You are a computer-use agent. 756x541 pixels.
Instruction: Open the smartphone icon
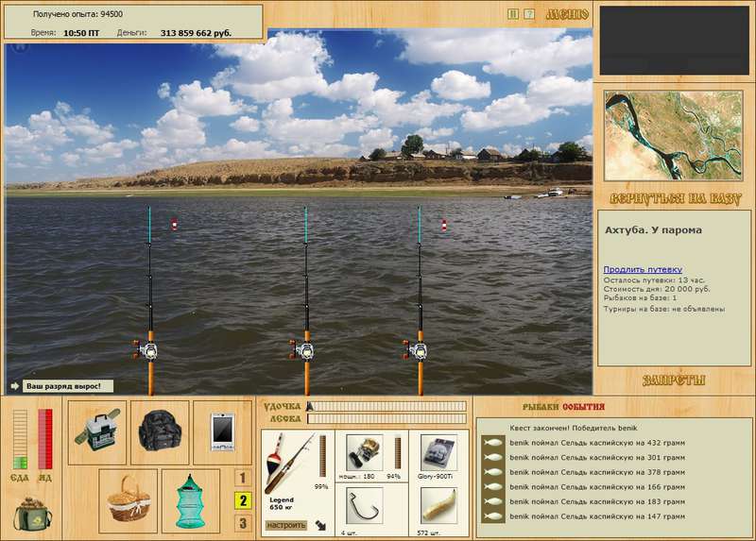pyautogui.click(x=222, y=432)
